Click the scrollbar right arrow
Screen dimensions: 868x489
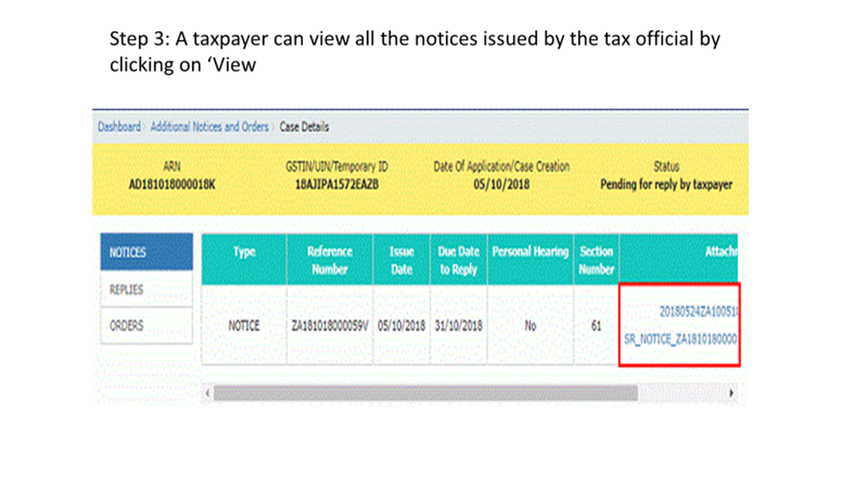tap(732, 393)
